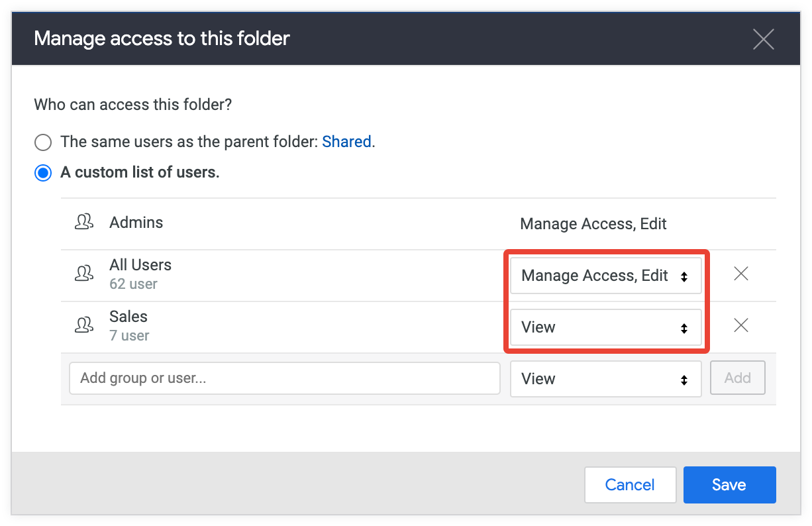Open the Shared parent folder link

(x=346, y=142)
